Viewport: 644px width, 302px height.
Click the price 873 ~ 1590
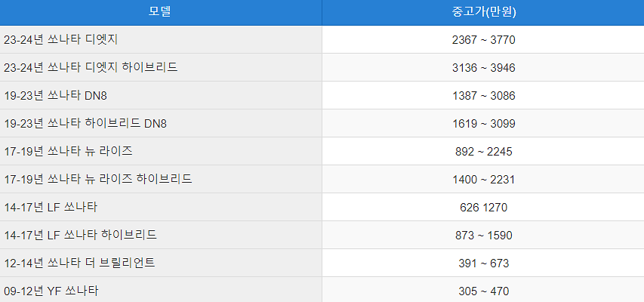(x=483, y=236)
